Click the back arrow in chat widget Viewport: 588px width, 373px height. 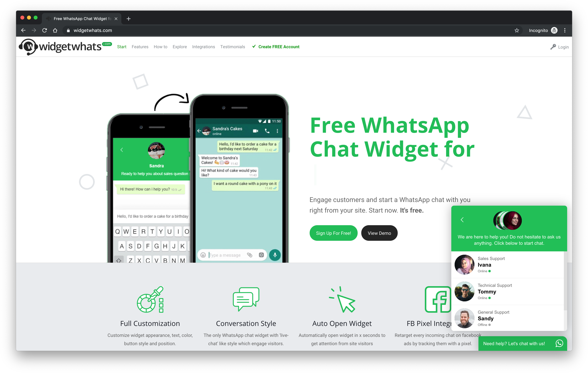[462, 219]
